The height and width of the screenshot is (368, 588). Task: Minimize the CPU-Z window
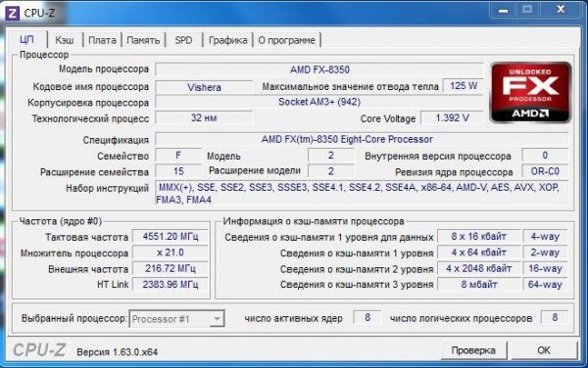click(x=504, y=10)
